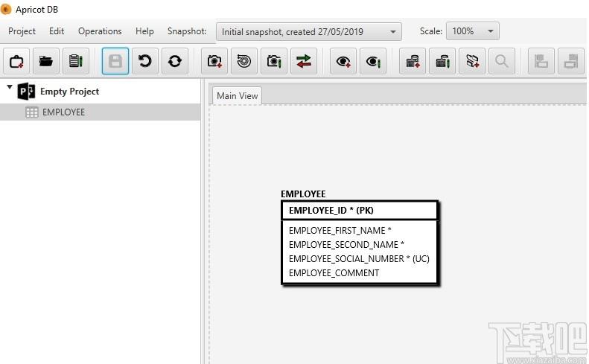Viewport: 589px width, 364px height.
Task: Create a new view with eye-plus icon
Action: tap(343, 61)
